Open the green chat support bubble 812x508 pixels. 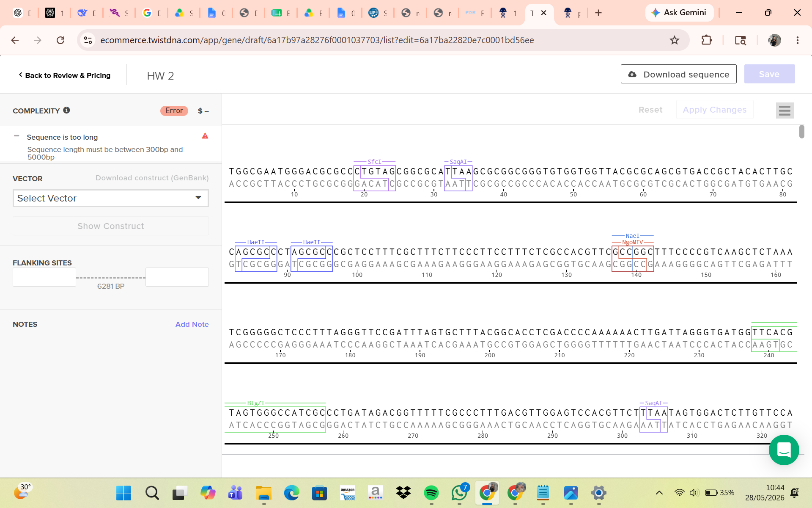click(x=784, y=450)
